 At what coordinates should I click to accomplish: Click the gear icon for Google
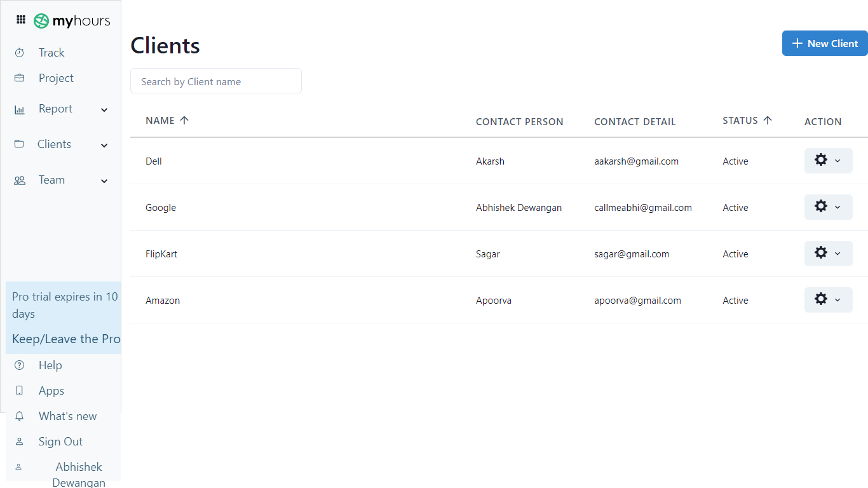(821, 207)
